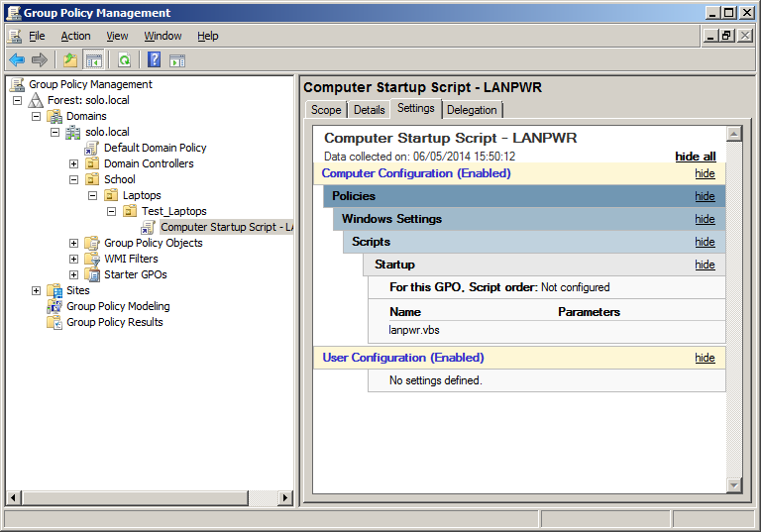Screen dimensions: 761x532
Task: Select the Settings tab
Action: [x=416, y=108]
